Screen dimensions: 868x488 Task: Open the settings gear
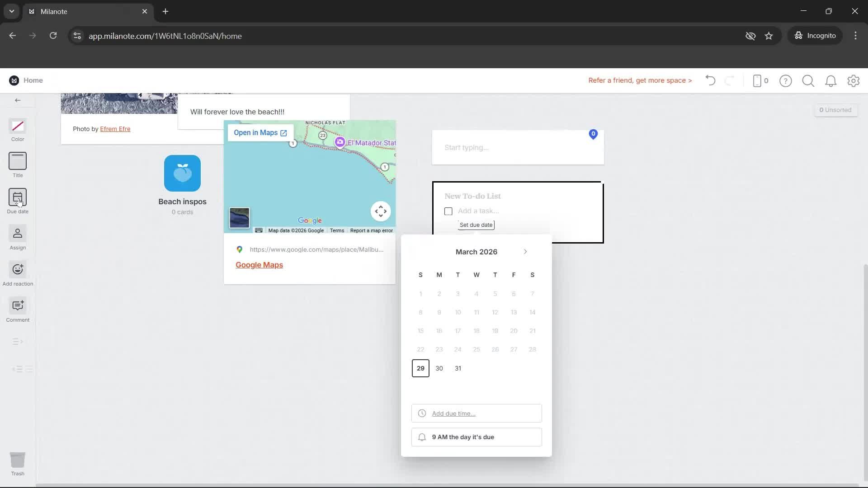[x=854, y=80]
